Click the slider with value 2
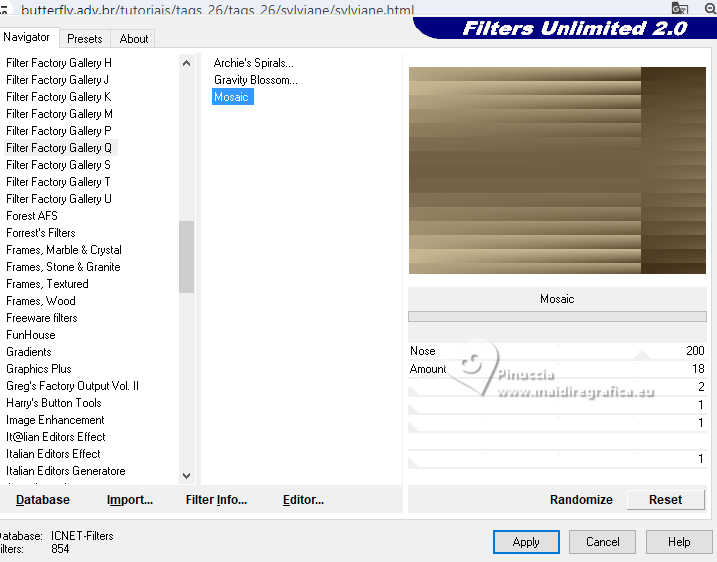Image resolution: width=717 pixels, height=562 pixels. [x=557, y=387]
